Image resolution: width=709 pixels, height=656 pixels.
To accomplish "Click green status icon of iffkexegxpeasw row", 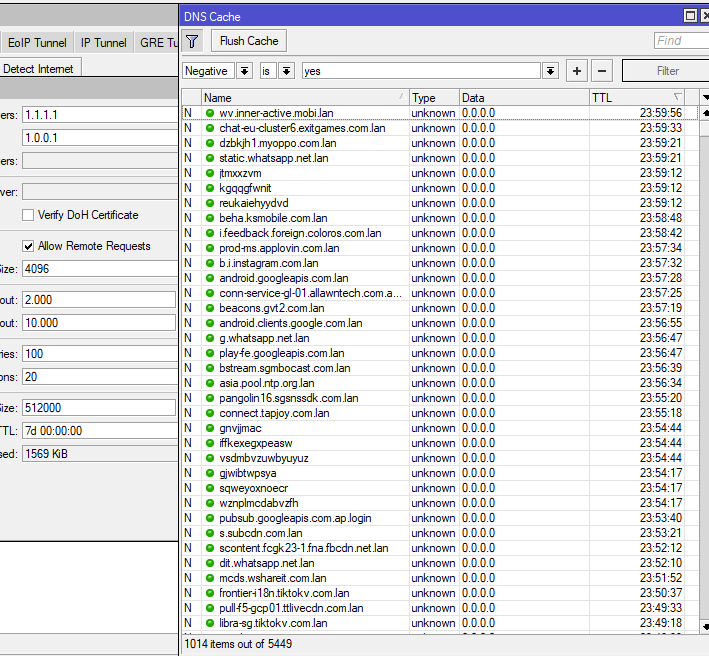I will pos(210,443).
